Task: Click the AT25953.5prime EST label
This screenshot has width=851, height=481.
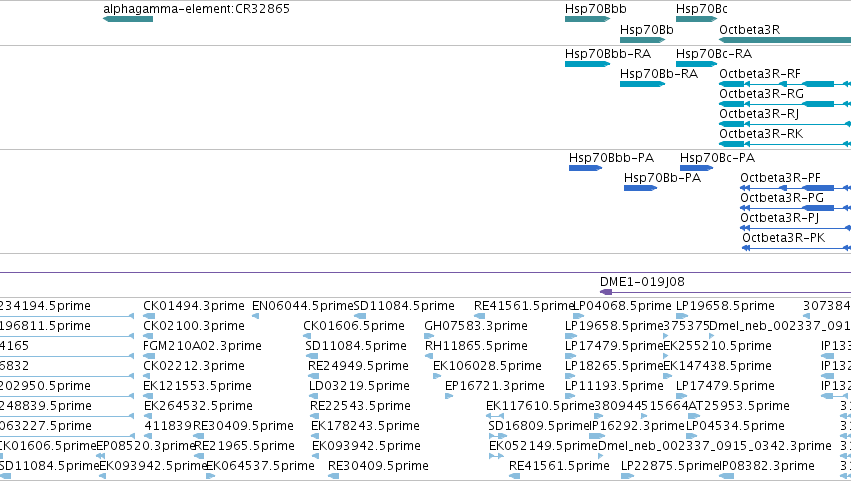Action: click(x=739, y=406)
